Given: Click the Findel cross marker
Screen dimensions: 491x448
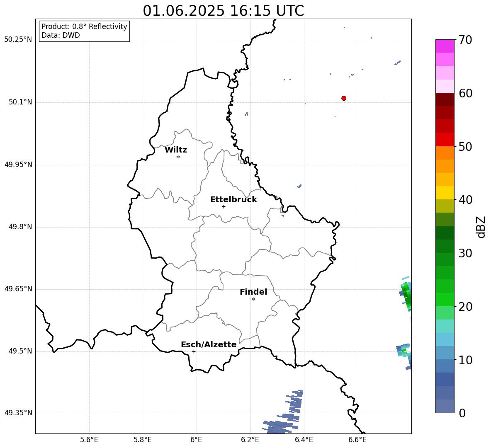Looking at the screenshot, I should [253, 299].
